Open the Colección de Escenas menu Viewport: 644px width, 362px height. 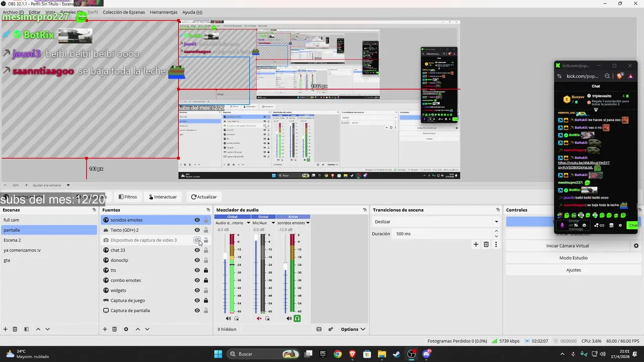click(x=124, y=12)
